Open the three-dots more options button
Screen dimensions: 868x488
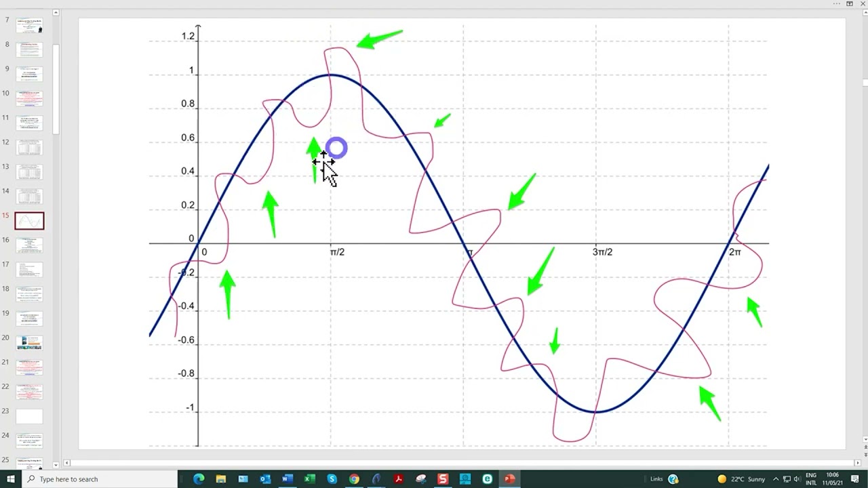coord(837,3)
